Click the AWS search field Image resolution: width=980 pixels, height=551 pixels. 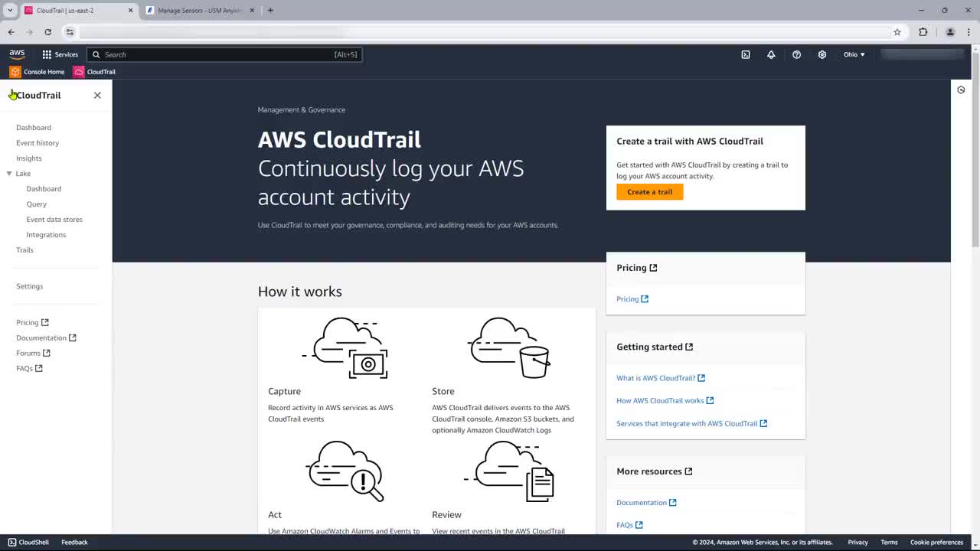tap(224, 54)
